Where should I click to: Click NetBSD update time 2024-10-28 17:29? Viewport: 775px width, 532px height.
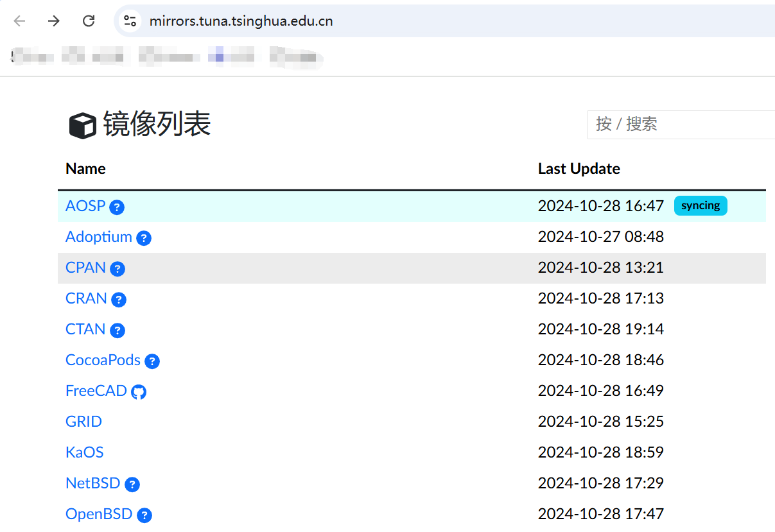pos(601,483)
